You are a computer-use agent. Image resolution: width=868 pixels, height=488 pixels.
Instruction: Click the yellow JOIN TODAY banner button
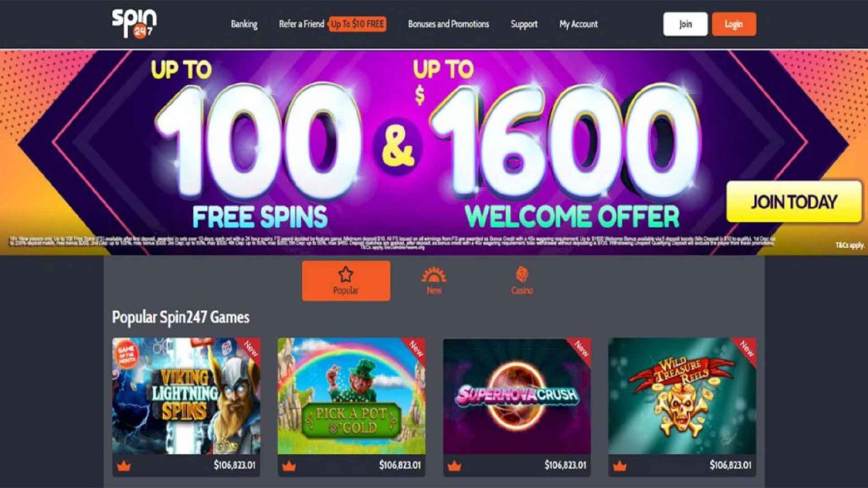(793, 202)
